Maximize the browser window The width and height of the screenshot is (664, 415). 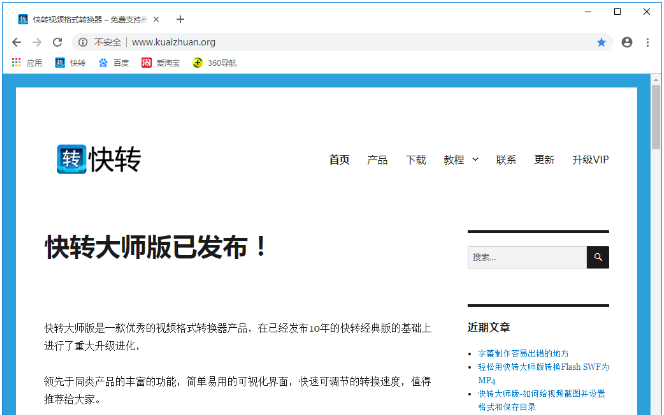[x=617, y=11]
